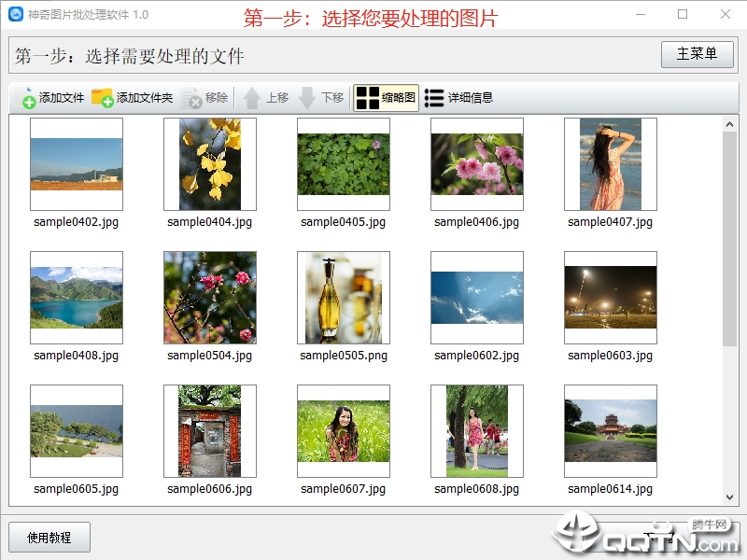This screenshot has width=747, height=560.
Task: Select the sample0606.jpg doorway thumbnail
Action: pos(210,431)
